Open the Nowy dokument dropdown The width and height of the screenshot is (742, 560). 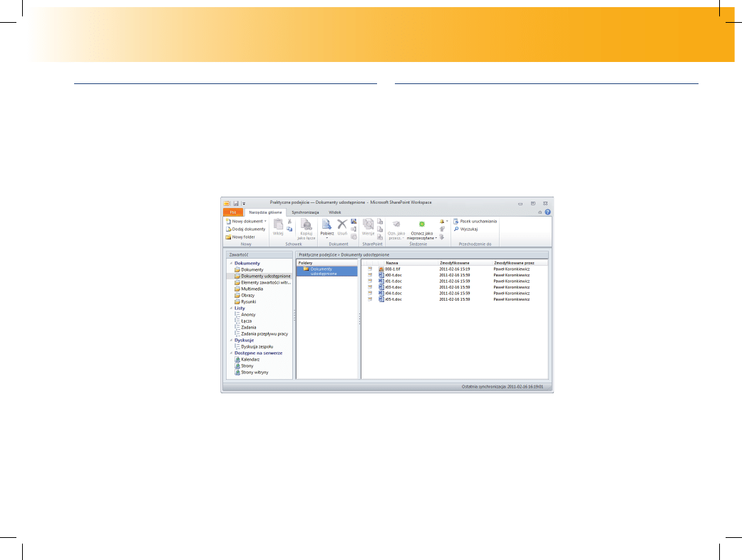(x=245, y=222)
